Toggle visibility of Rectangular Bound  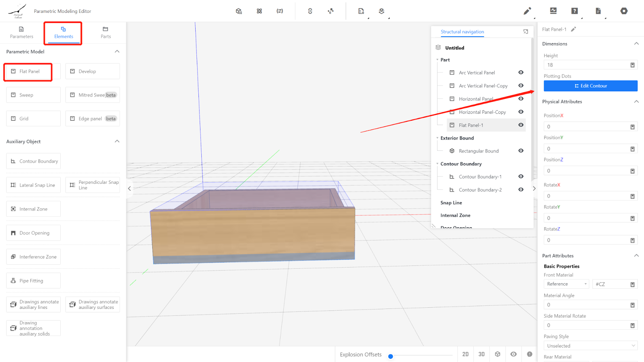pyautogui.click(x=521, y=151)
